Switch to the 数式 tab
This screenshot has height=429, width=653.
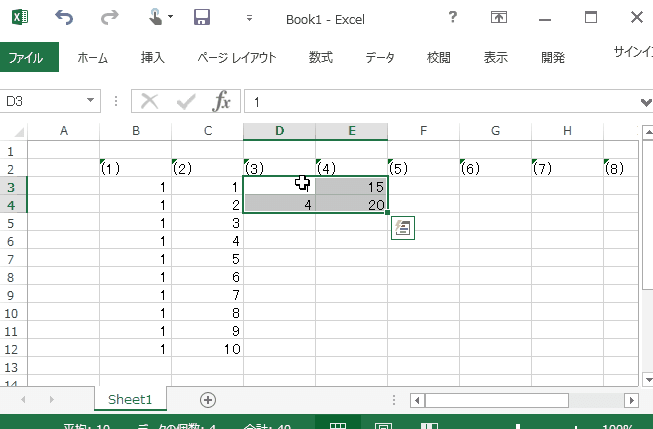[321, 57]
